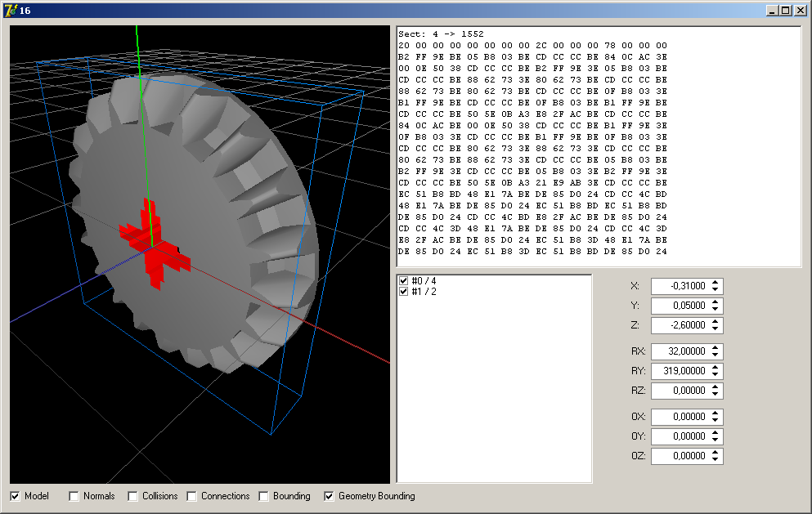Click the RY value input field
The height and width of the screenshot is (514, 812).
(679, 371)
